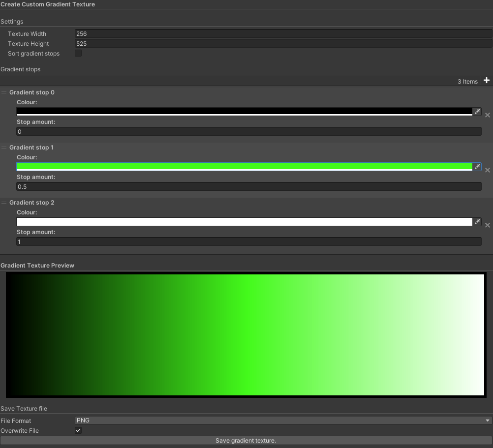Open the File Format PNG dropdown
493x448 pixels.
(283, 420)
